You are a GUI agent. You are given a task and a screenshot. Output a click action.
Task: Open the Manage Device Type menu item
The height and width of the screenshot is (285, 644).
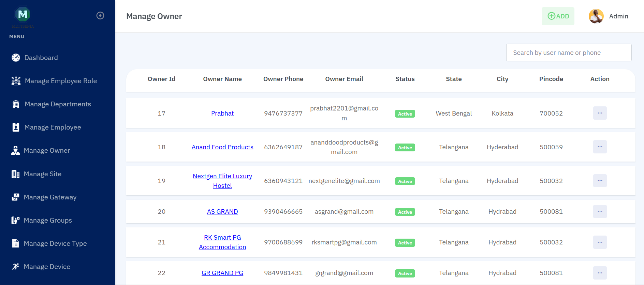point(55,244)
